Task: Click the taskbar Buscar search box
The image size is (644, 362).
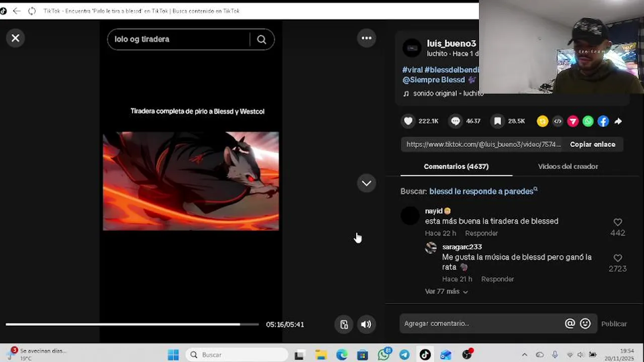Action: point(237,355)
